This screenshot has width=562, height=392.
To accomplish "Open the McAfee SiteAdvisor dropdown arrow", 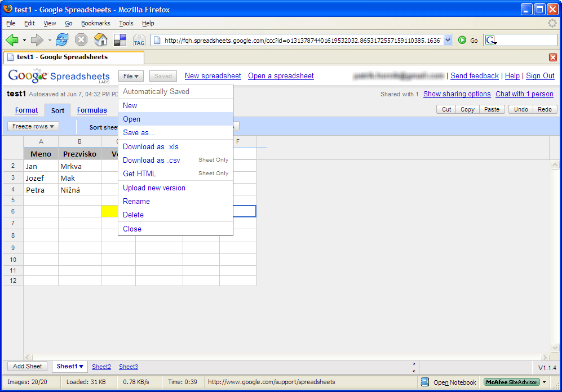I will click(544, 382).
